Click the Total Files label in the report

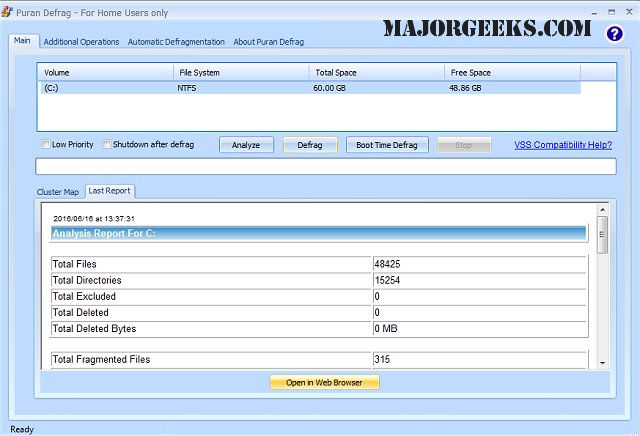point(75,264)
